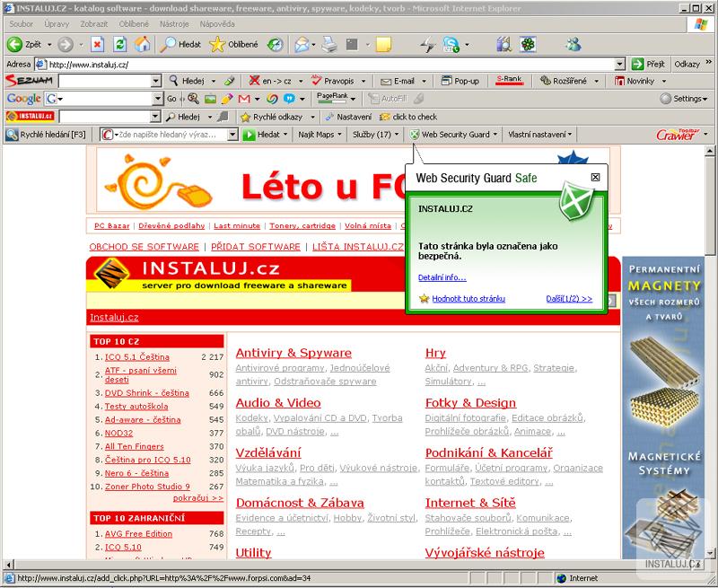Expand the Seznam search box dropdown
Image resolution: width=718 pixels, height=588 pixels.
(x=156, y=81)
